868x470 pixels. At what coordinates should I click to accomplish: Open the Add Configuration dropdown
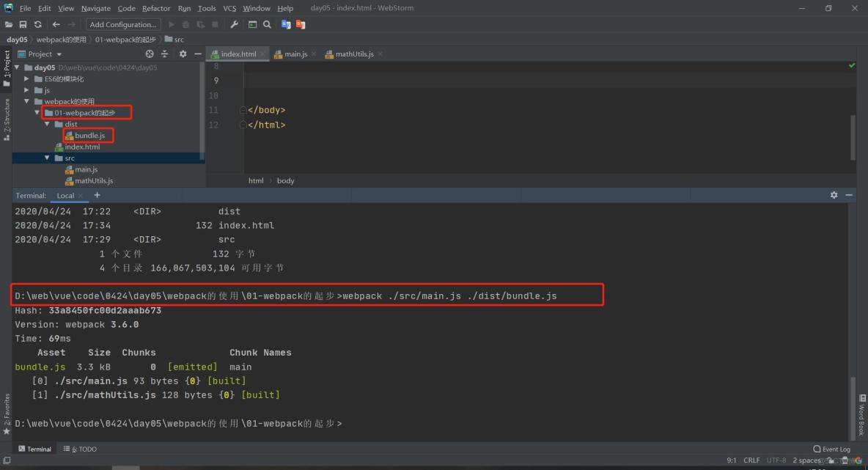(122, 24)
